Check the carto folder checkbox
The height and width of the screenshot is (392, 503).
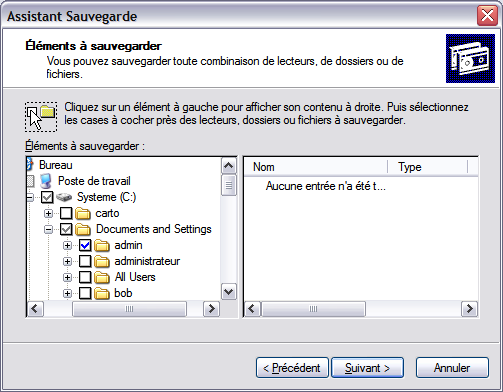[x=66, y=213]
